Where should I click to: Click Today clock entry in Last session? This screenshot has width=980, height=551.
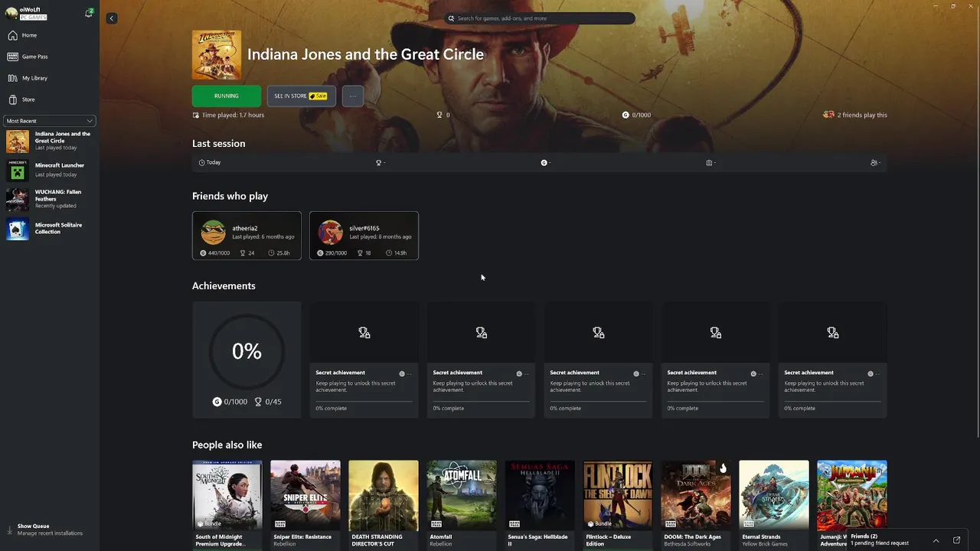coord(210,162)
